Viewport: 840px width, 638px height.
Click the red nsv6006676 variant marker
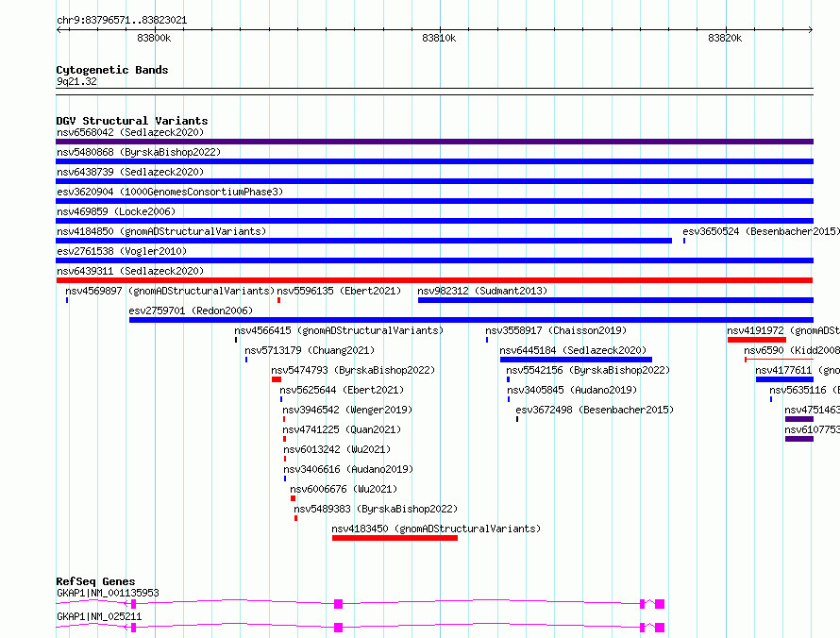tap(293, 498)
